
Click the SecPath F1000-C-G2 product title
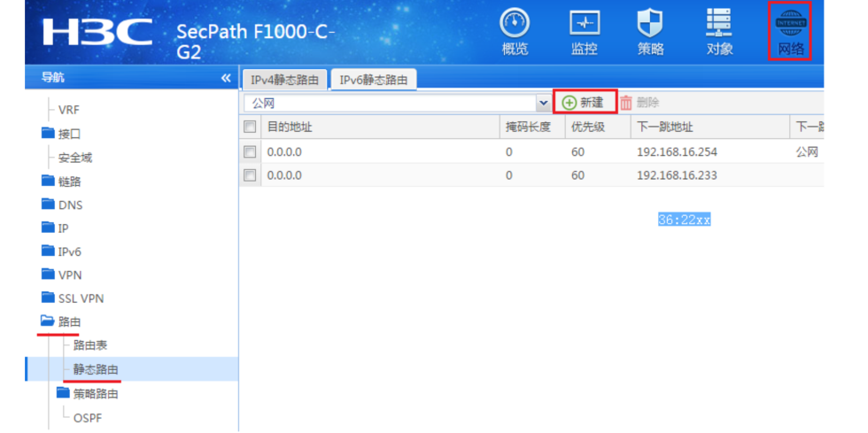pyautogui.click(x=255, y=43)
